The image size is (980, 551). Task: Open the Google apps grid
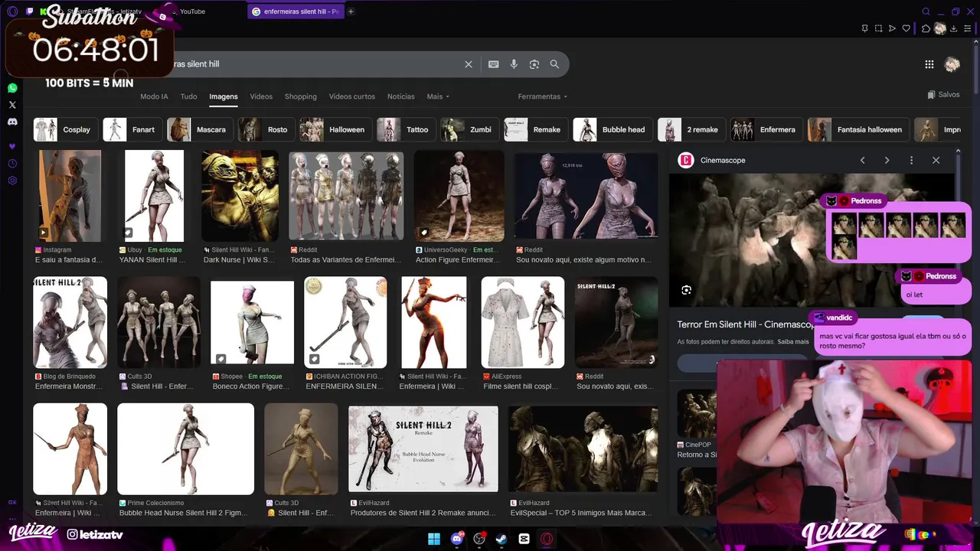click(x=929, y=65)
